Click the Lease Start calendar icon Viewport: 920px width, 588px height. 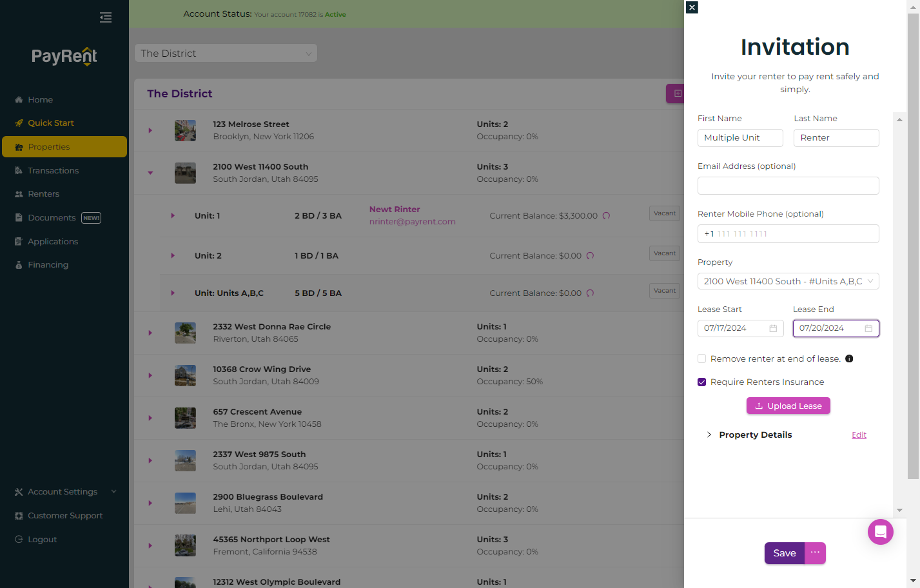tap(773, 328)
